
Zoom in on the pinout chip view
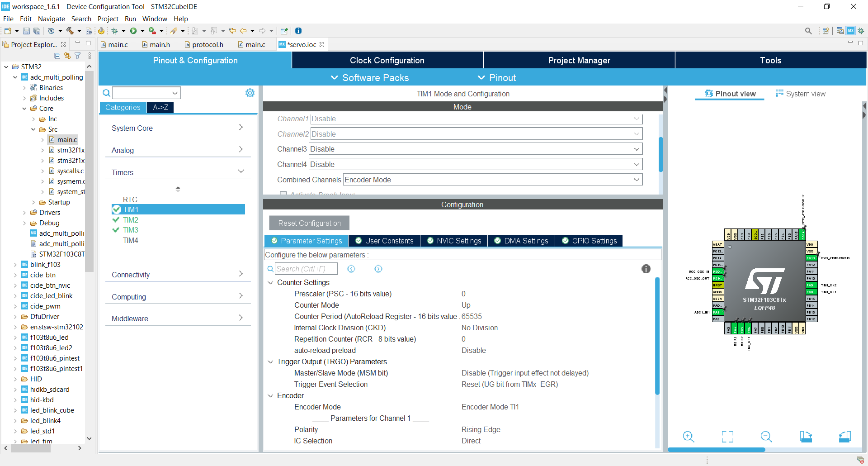click(689, 437)
